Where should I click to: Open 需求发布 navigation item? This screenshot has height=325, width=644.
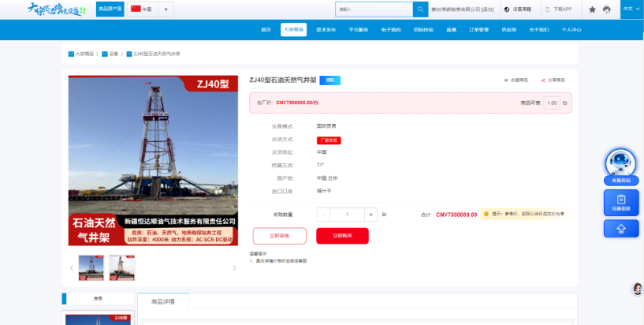pos(326,30)
